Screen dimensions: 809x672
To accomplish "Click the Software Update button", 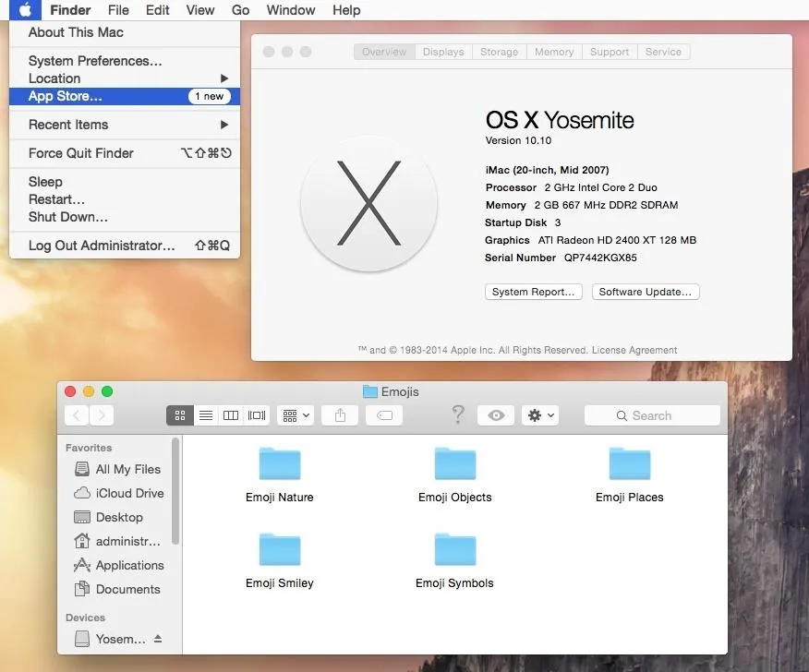I will pyautogui.click(x=646, y=292).
